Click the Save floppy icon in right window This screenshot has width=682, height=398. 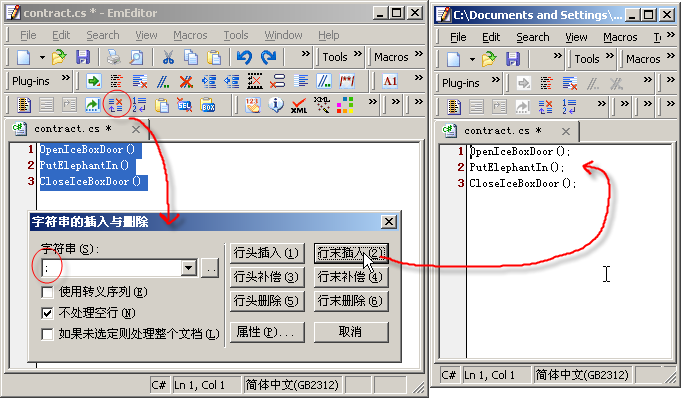pyautogui.click(x=513, y=59)
